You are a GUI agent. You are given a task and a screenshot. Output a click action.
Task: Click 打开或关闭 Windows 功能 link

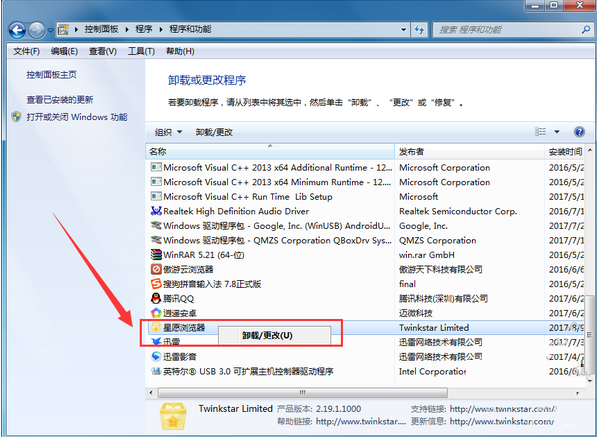click(x=77, y=117)
